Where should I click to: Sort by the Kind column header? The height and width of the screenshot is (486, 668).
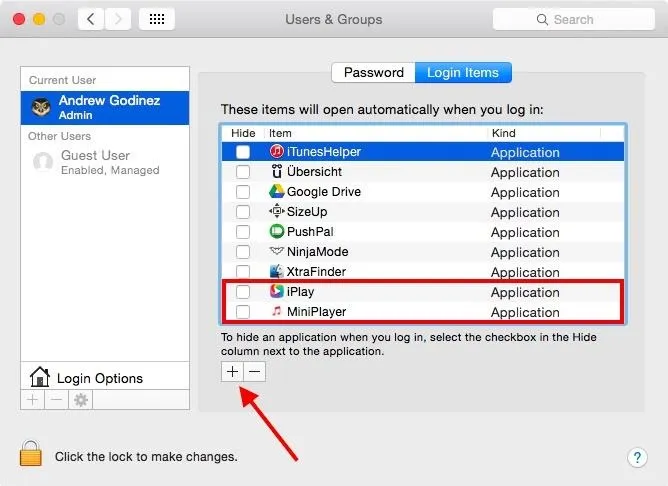tap(544, 133)
